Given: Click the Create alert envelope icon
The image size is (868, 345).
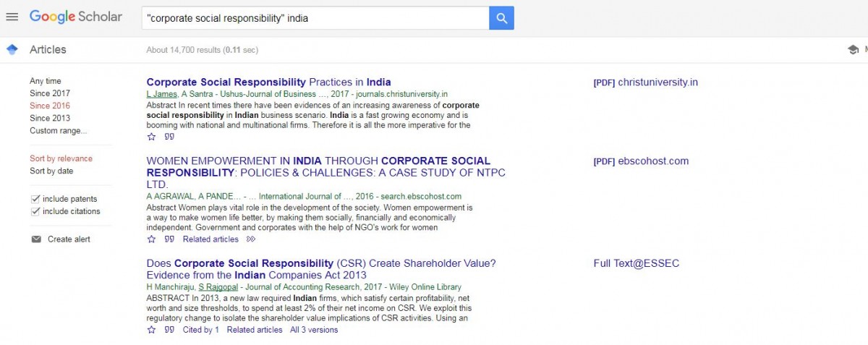Looking at the screenshot, I should click(x=36, y=239).
